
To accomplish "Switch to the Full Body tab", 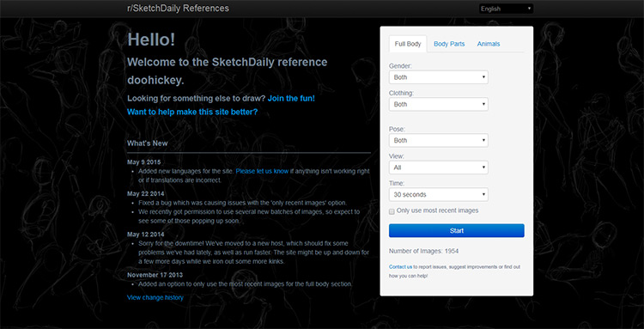I will coord(408,44).
